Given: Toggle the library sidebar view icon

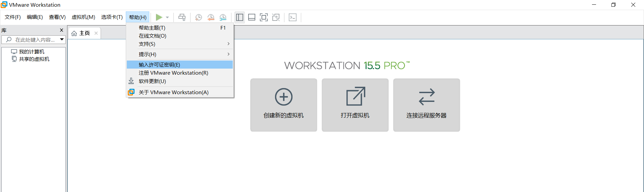Looking at the screenshot, I should (x=239, y=17).
